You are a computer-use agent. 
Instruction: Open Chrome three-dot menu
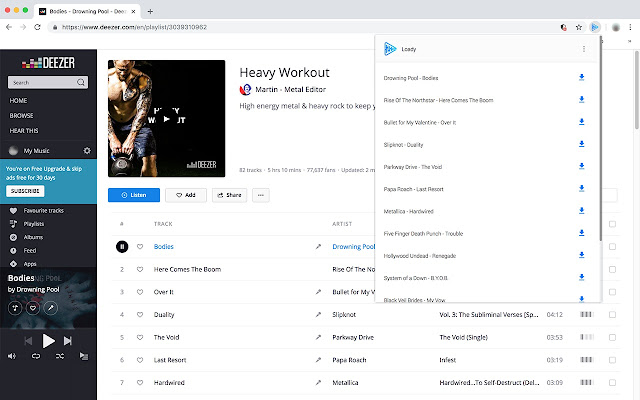(x=630, y=27)
